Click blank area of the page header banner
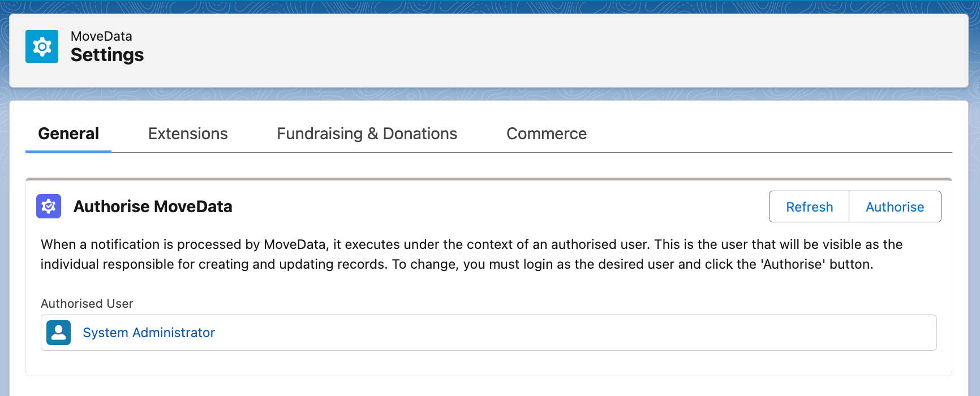Viewport: 980px width, 396px height. (x=509, y=51)
